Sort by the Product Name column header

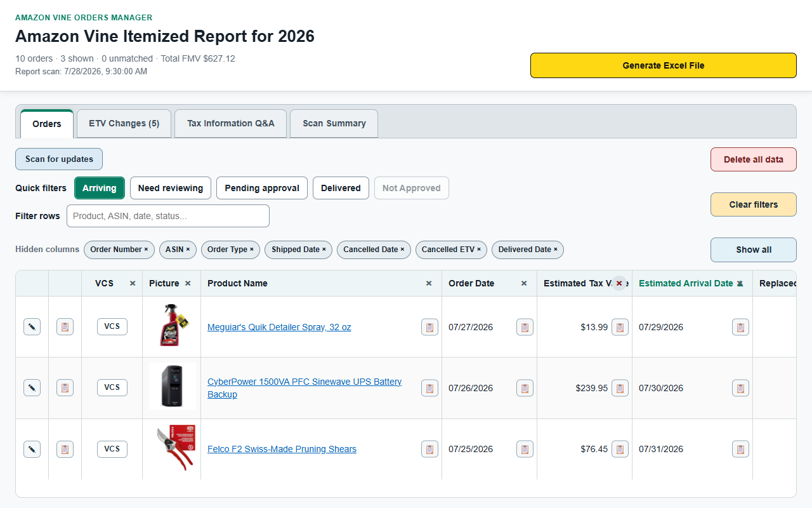click(237, 283)
